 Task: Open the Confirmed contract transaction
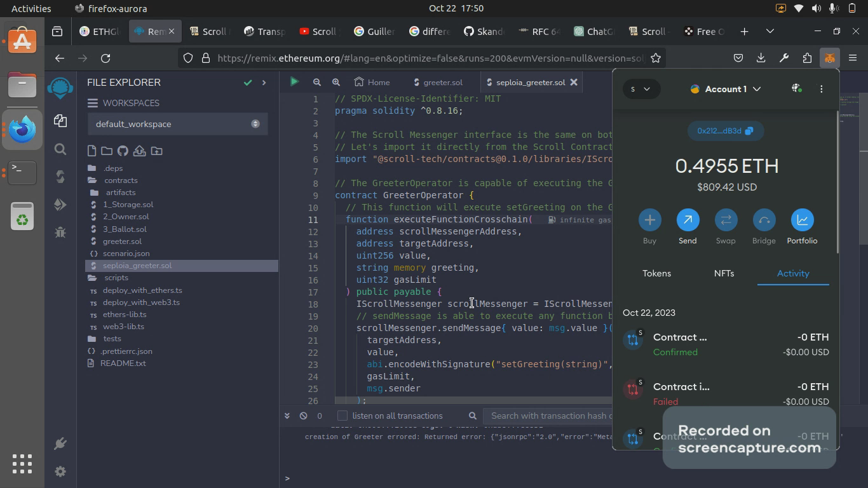click(x=726, y=344)
